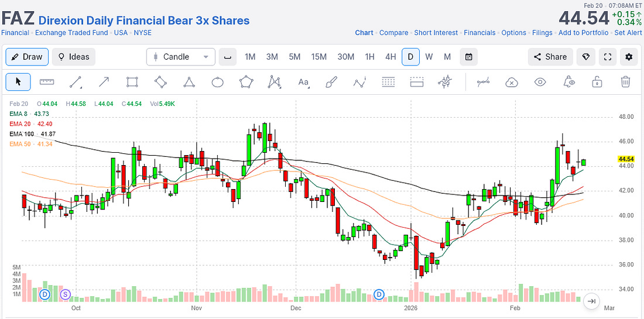Select the D daily timeframe
This screenshot has height=319, width=644.
point(410,57)
